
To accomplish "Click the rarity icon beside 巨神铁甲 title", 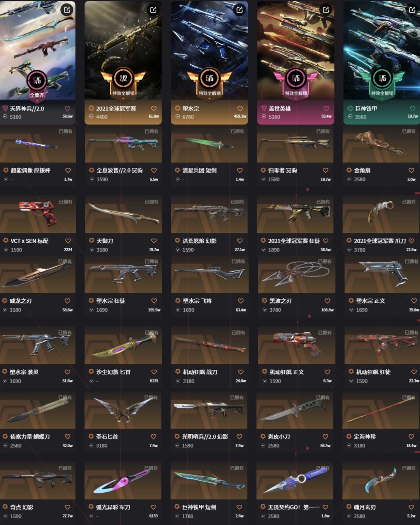I will [350, 109].
